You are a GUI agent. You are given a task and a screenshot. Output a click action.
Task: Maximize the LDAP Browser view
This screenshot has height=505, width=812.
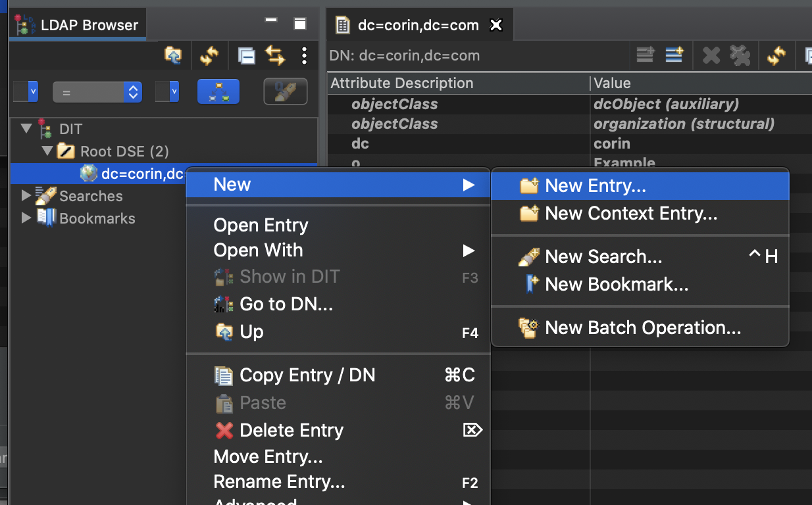coord(300,24)
